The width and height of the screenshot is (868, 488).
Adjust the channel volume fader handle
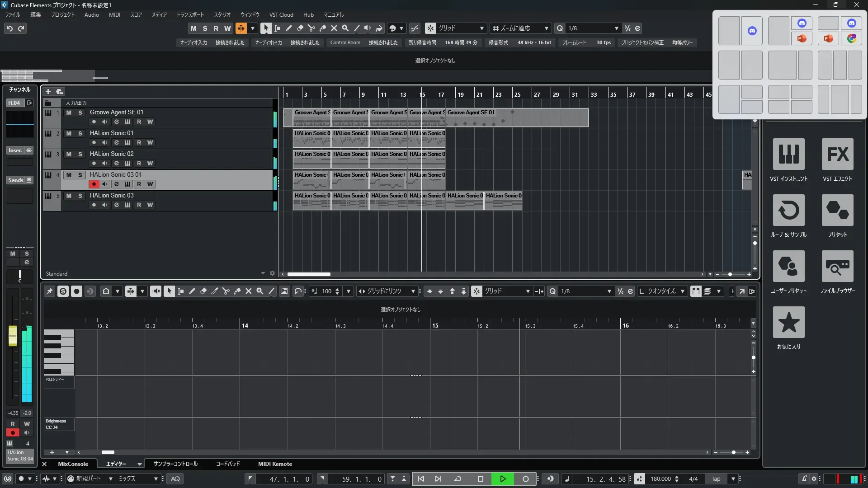[x=13, y=336]
